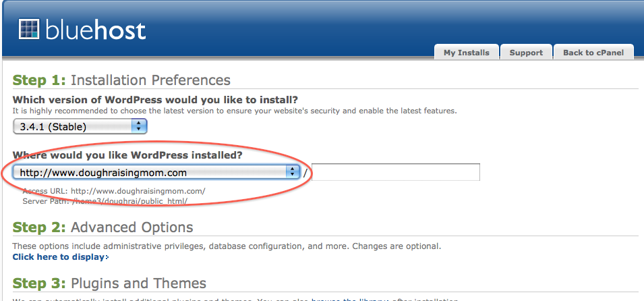
Task: Expand the doughraisingmom.com domain dropdown
Action: click(156, 172)
